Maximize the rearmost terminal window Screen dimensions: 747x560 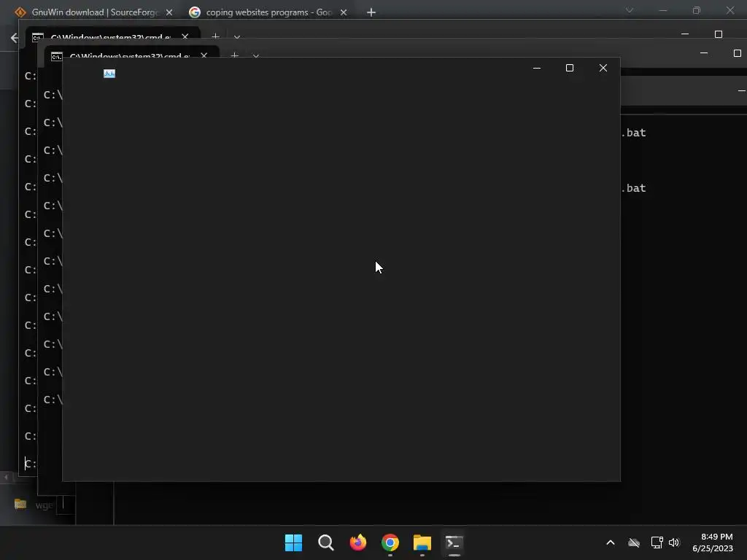coord(719,34)
